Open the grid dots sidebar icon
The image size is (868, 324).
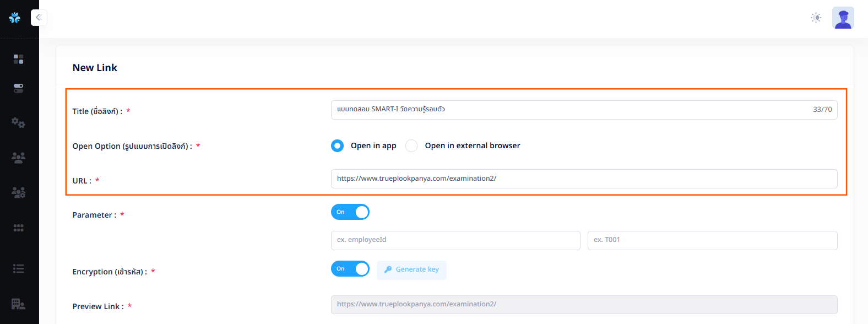coord(19,228)
